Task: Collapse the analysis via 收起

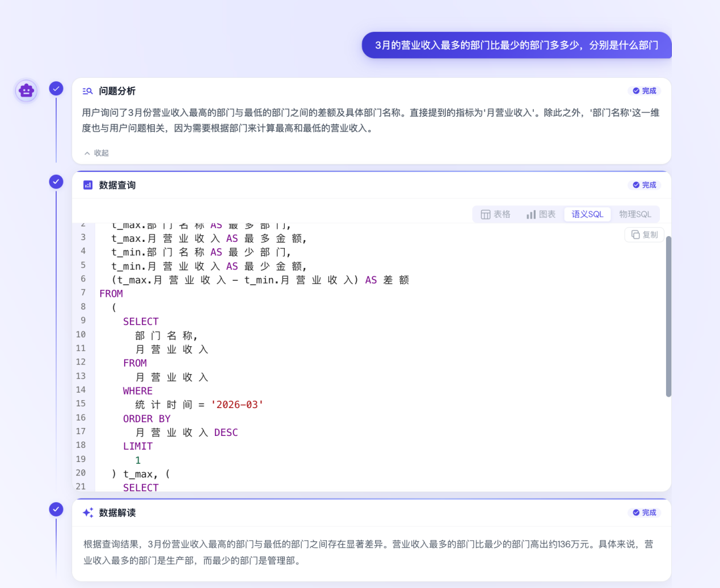Action: [x=96, y=153]
